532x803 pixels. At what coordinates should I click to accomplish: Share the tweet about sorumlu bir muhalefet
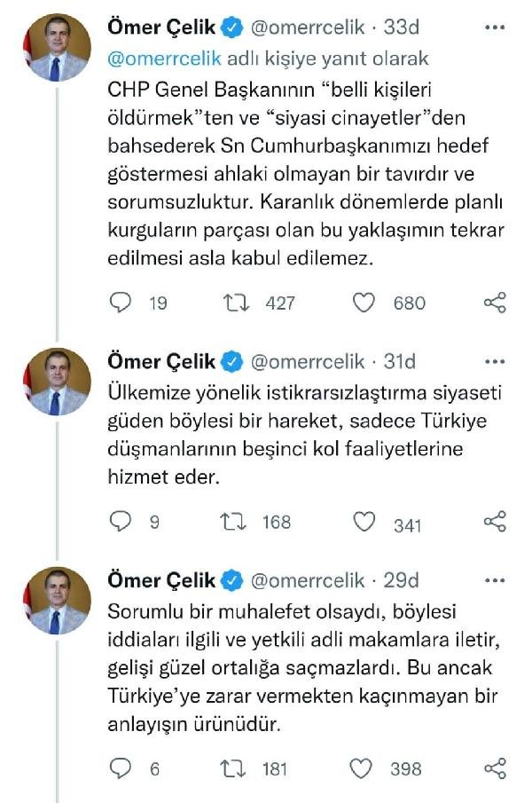(495, 768)
